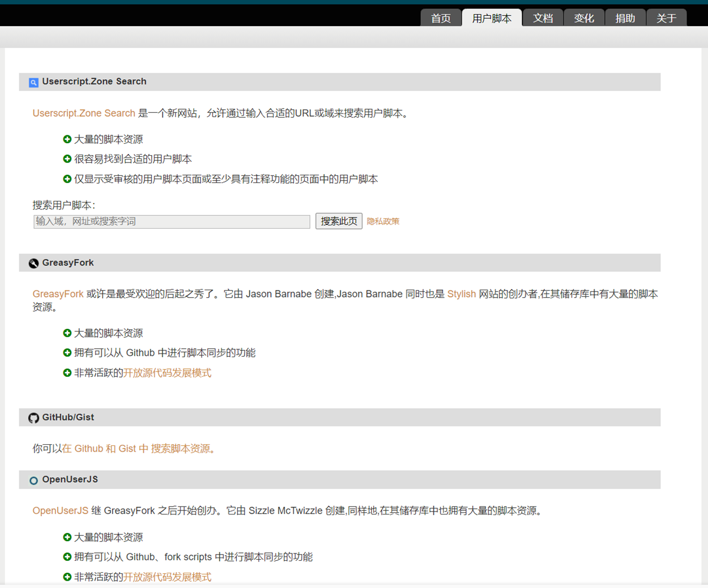The image size is (708, 588).
Task: Click the Userscript.Zone Search magnifier icon
Action: pos(33,83)
